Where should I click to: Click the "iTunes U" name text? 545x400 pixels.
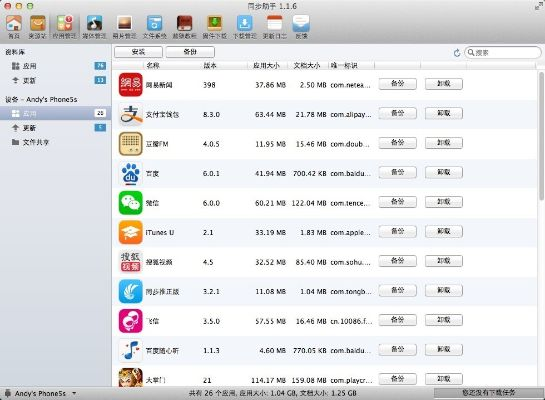160,232
